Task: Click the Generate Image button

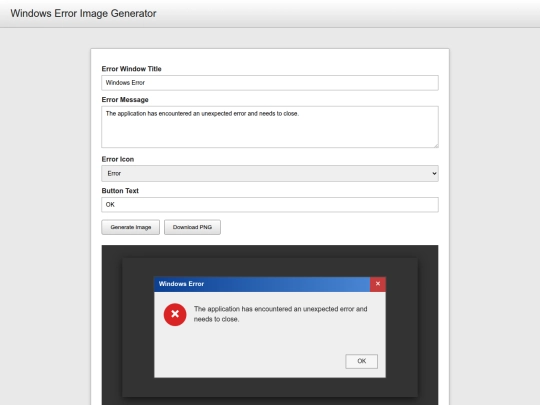Action: [131, 227]
